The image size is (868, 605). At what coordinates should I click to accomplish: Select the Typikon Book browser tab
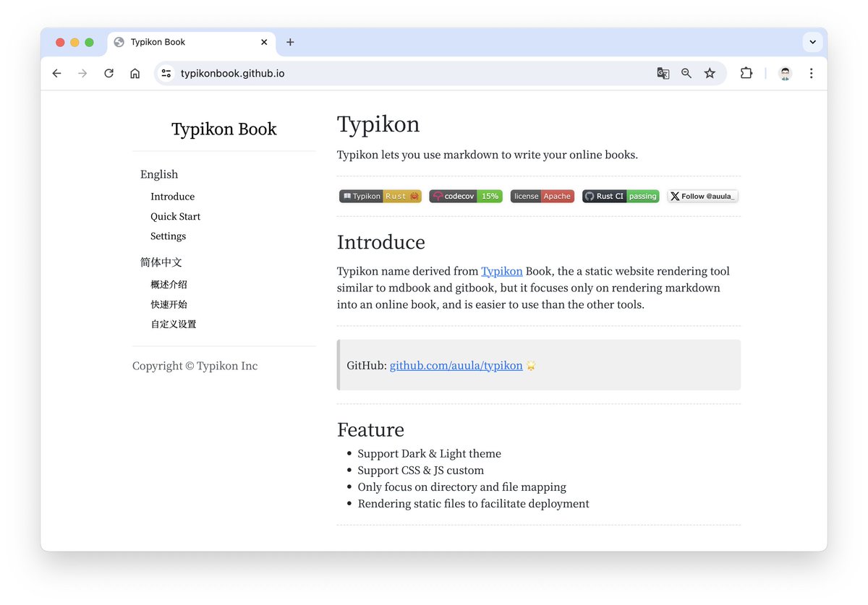pos(192,42)
